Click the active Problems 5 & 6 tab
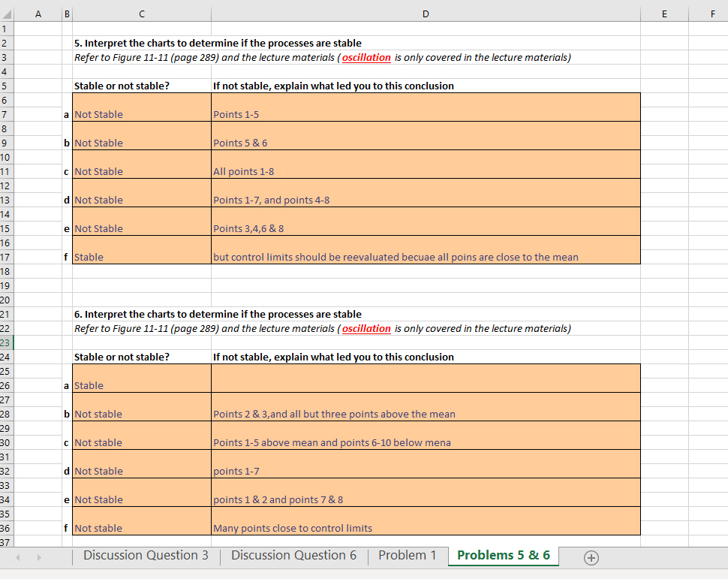 (503, 556)
